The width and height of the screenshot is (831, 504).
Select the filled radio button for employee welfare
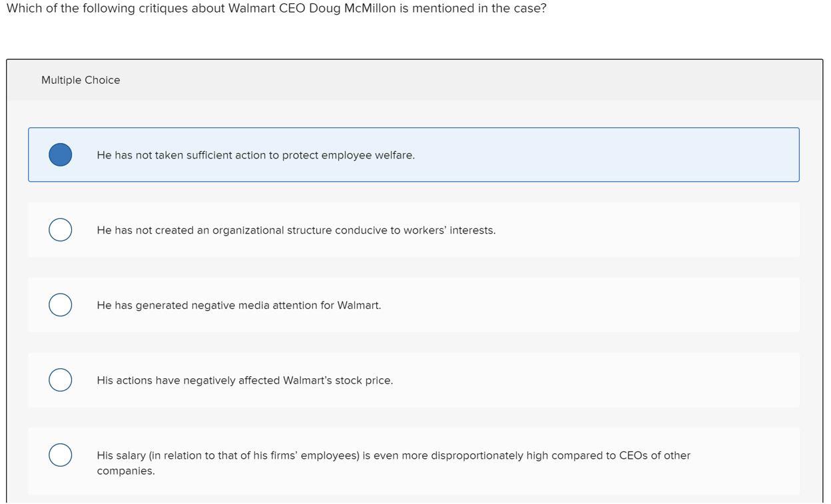tap(61, 154)
